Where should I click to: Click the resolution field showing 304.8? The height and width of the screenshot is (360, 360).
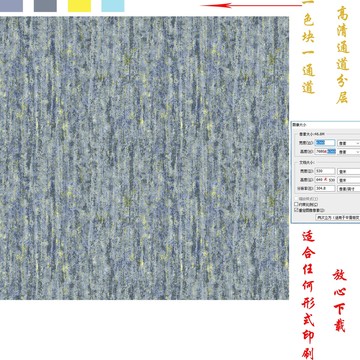(x=325, y=188)
